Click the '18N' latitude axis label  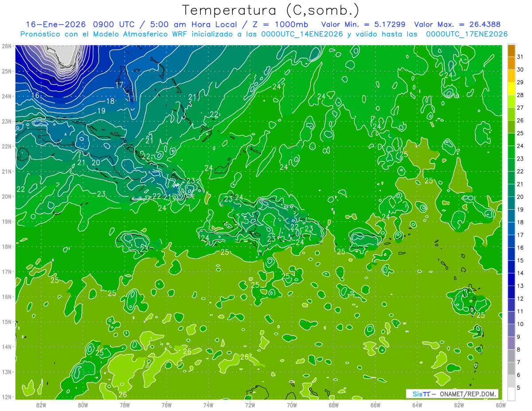[x=7, y=247]
